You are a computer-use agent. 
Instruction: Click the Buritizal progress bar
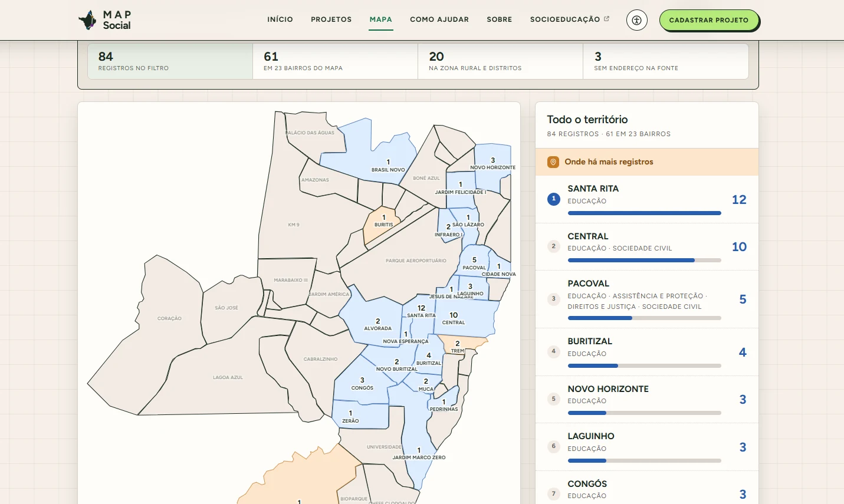(x=644, y=365)
